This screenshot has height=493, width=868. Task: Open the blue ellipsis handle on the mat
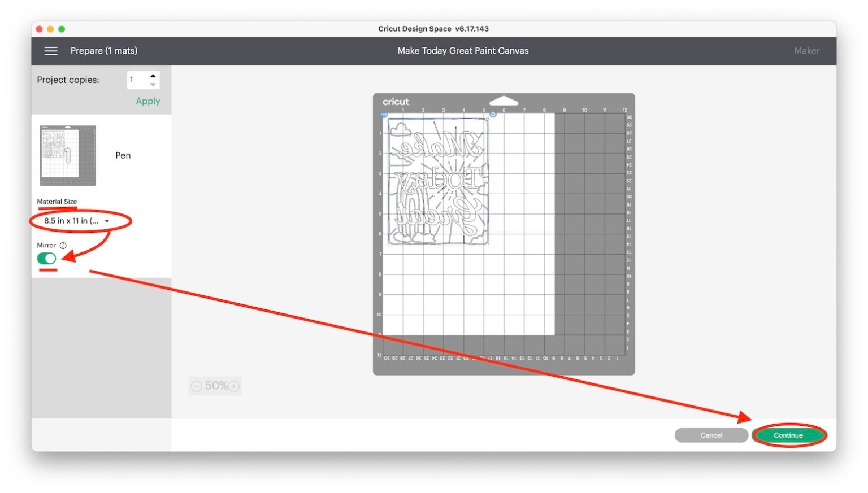[384, 114]
